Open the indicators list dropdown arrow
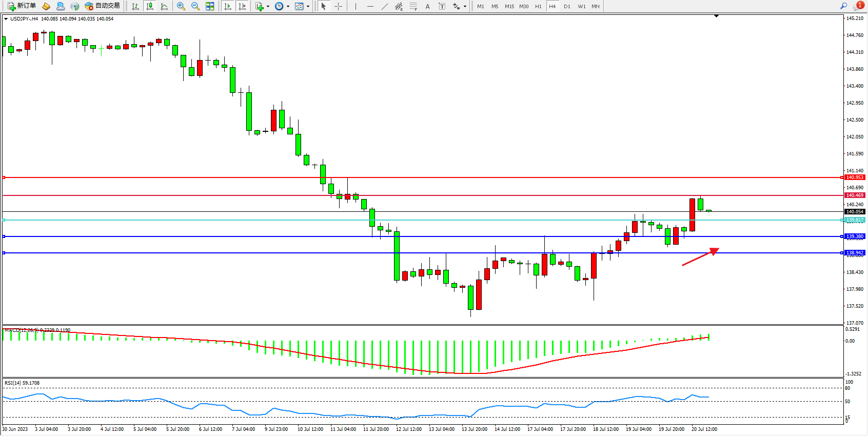Screen dimensions: 868x436 [x=268, y=7]
